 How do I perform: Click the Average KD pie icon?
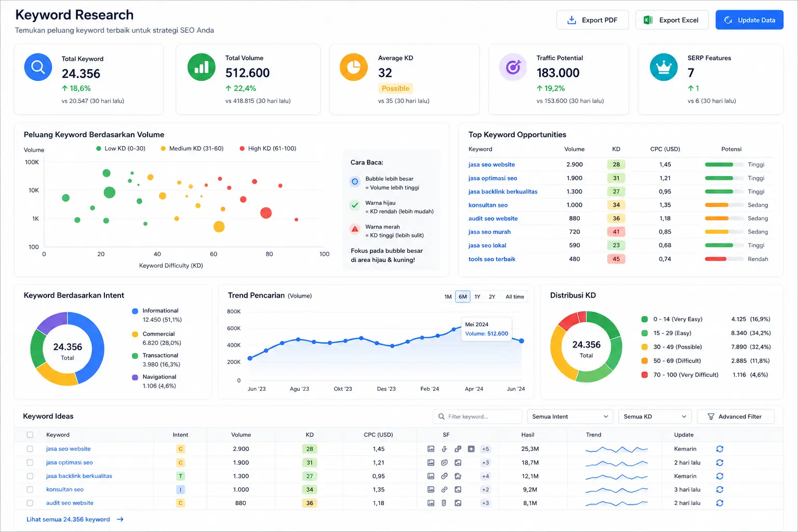pyautogui.click(x=354, y=67)
